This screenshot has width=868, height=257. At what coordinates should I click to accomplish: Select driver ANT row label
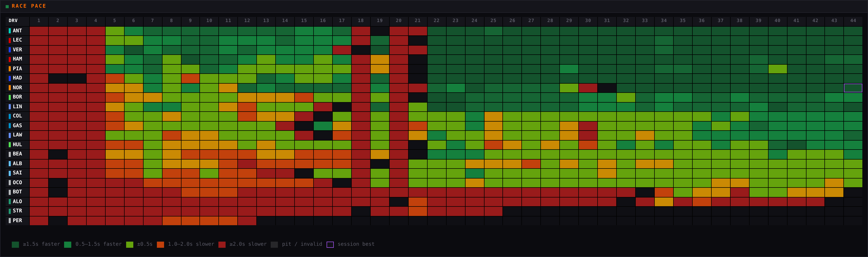tap(17, 31)
